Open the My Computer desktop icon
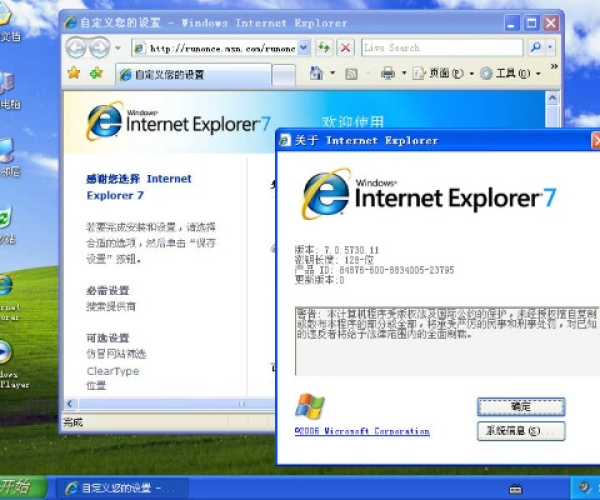600x500 pixels. (x=8, y=90)
